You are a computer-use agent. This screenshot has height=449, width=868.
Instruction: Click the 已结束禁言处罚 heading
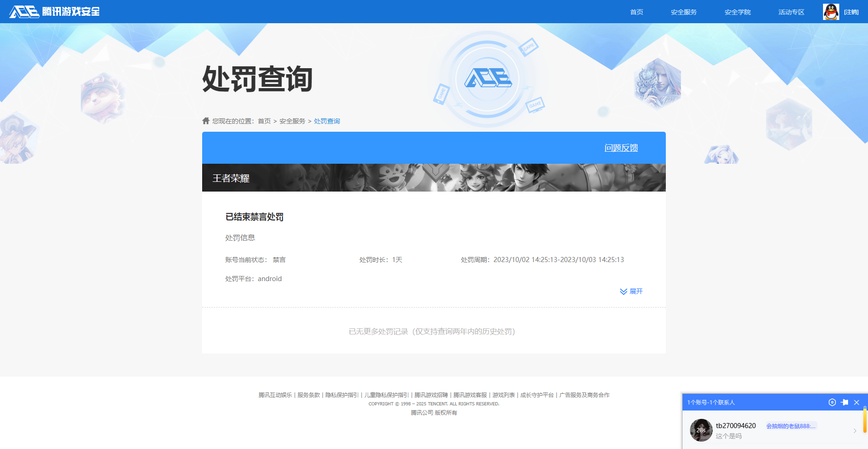point(255,217)
